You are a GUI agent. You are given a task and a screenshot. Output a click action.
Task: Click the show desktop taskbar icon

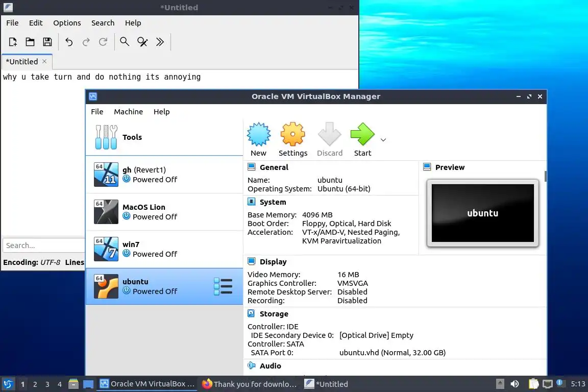pyautogui.click(x=88, y=384)
